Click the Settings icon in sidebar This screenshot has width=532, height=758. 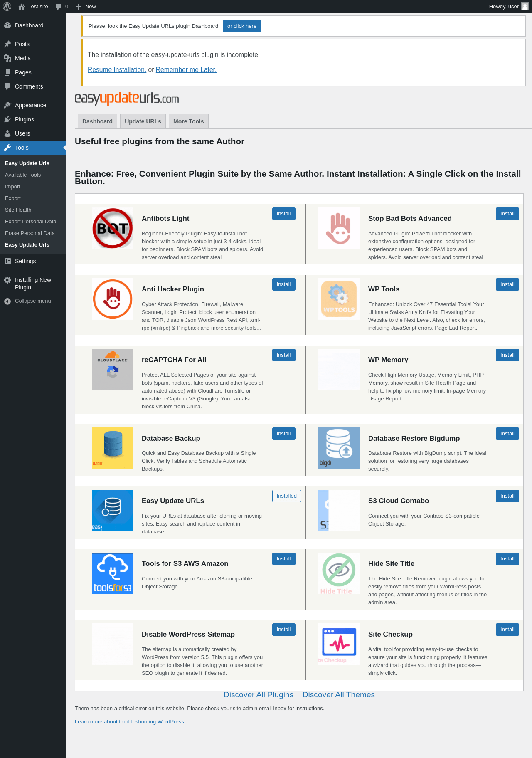pos(7,261)
